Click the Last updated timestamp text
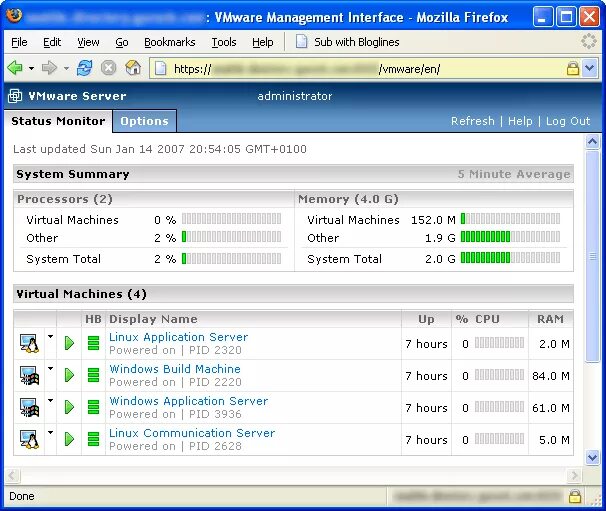Image resolution: width=606 pixels, height=511 pixels. (160, 149)
